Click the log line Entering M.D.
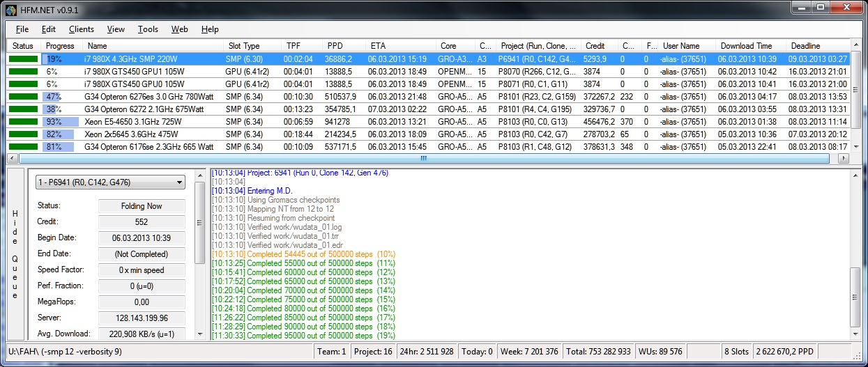868x367 pixels. point(252,191)
